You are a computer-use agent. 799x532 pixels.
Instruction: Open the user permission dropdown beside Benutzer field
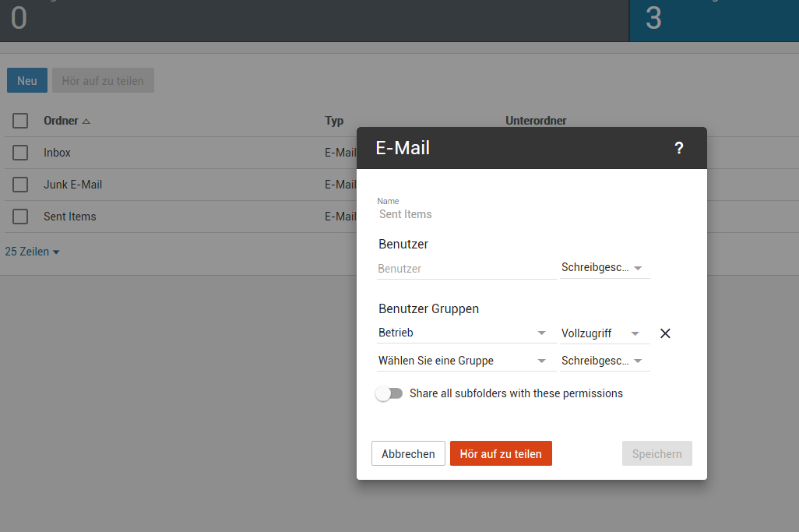tap(604, 268)
